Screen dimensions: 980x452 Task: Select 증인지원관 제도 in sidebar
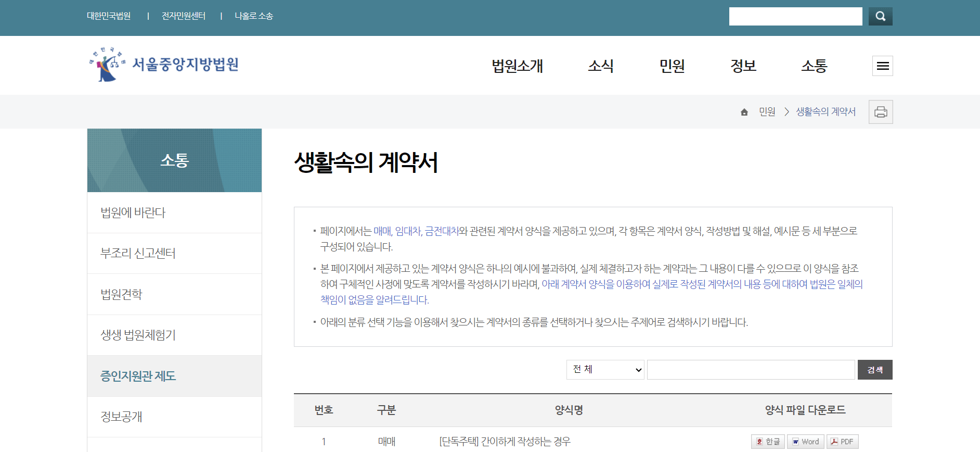point(174,376)
